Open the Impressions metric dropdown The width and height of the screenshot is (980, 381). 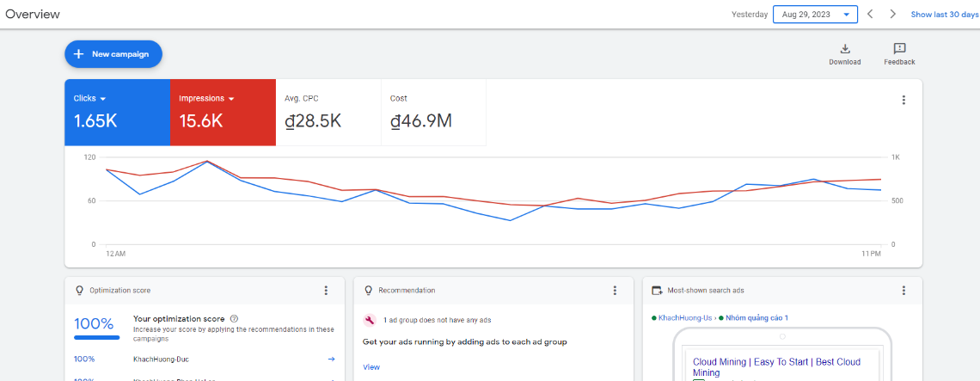coord(207,98)
